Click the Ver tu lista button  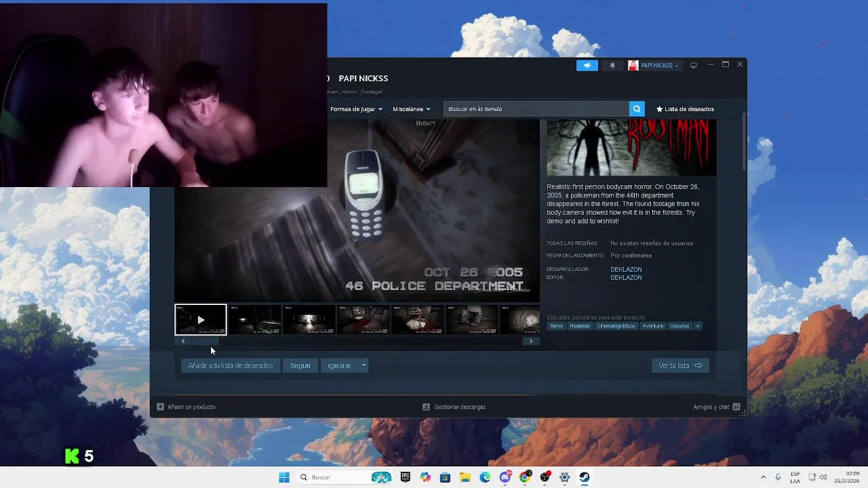(x=680, y=365)
